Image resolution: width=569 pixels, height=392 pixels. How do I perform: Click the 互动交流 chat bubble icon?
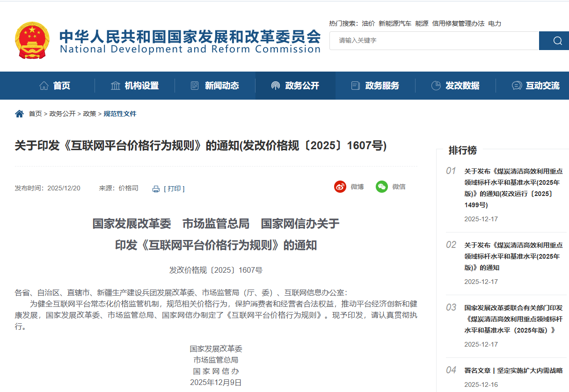[517, 86]
